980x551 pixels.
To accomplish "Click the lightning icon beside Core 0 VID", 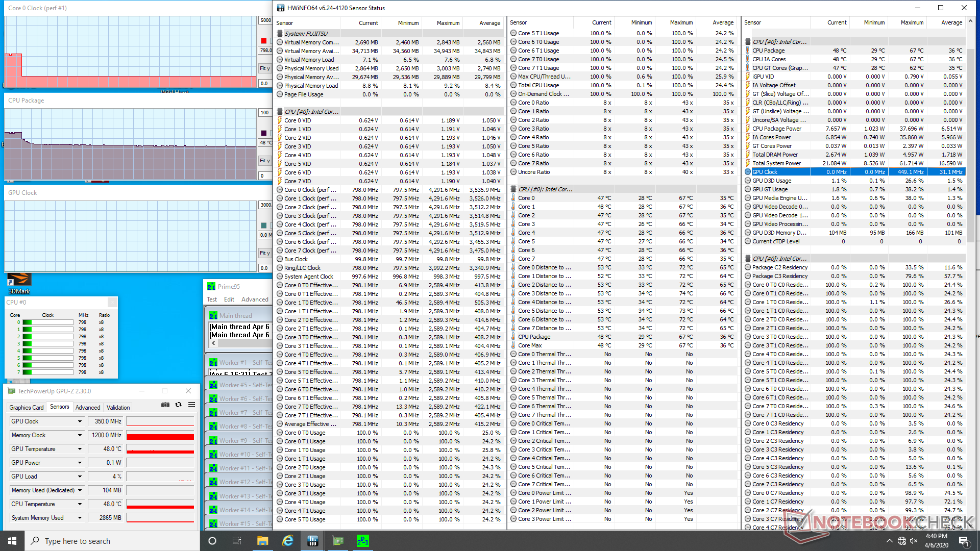I will (280, 120).
